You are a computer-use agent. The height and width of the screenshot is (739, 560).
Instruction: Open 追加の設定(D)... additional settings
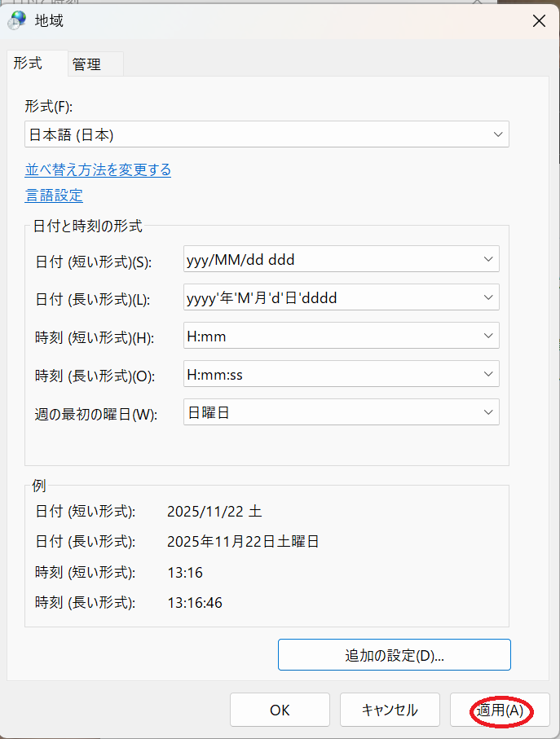click(394, 655)
